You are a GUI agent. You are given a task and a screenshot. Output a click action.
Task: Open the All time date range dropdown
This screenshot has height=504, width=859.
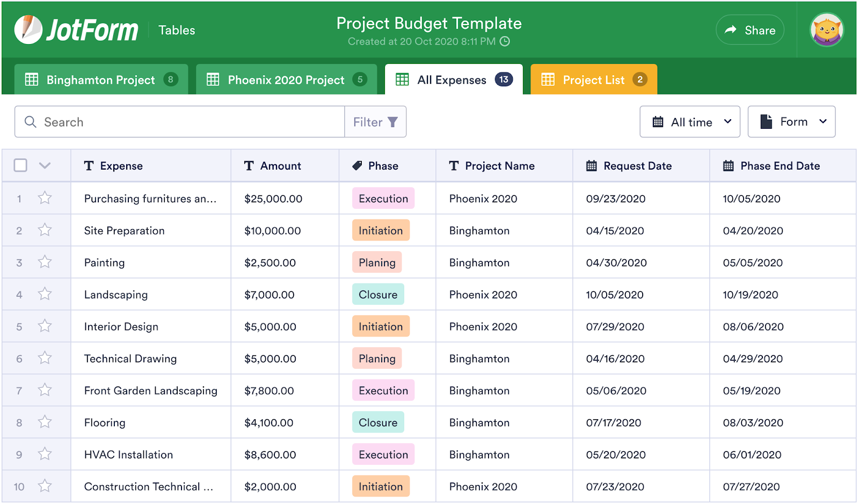(690, 122)
